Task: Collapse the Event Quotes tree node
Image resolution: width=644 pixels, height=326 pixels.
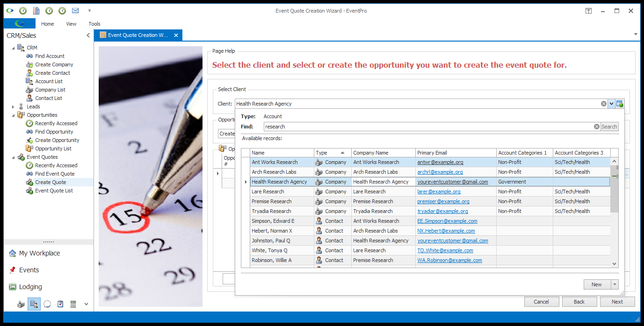Action: [13, 157]
